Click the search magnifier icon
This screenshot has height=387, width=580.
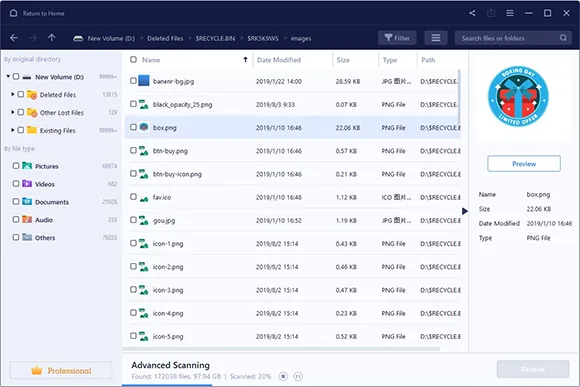click(563, 38)
